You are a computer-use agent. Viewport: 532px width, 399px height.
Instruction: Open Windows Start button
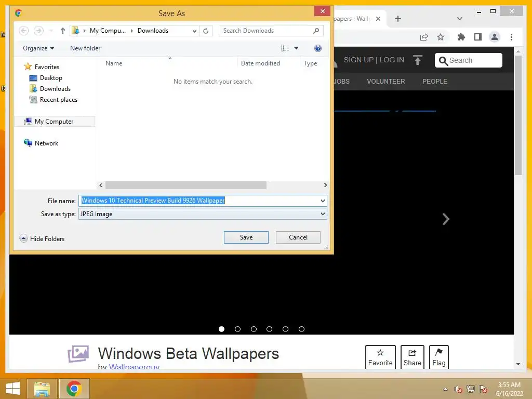[x=13, y=389]
